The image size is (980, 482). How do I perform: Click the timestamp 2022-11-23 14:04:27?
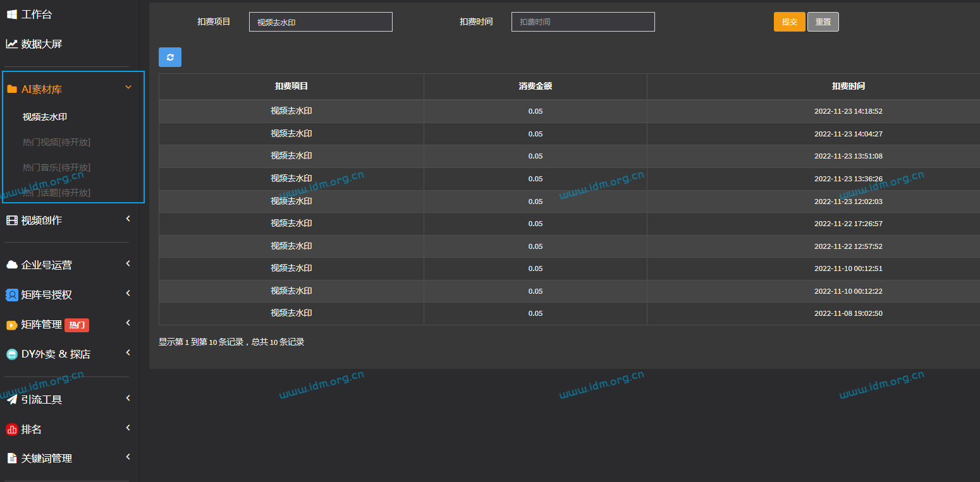[x=848, y=134]
